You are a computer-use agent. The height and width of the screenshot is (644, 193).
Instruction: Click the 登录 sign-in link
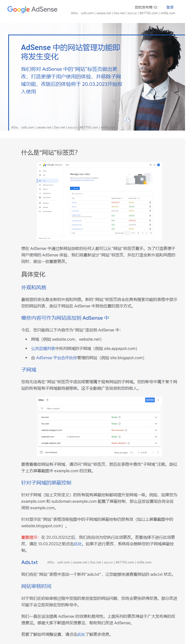pyautogui.click(x=170, y=7)
